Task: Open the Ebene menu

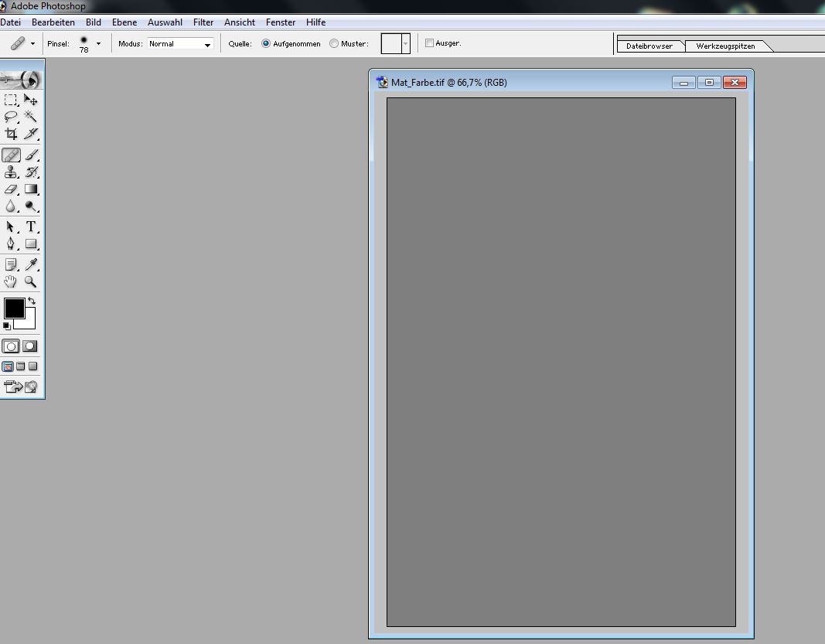Action: [x=124, y=22]
